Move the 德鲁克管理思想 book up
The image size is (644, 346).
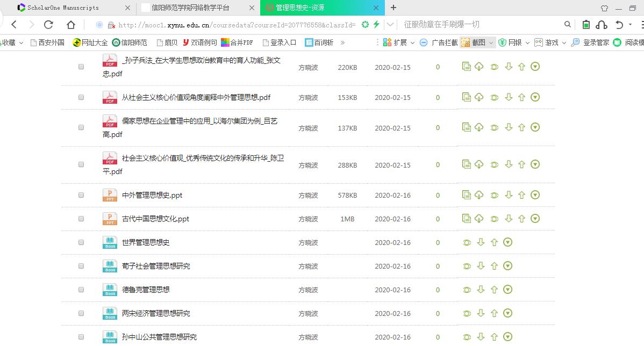coord(494,289)
